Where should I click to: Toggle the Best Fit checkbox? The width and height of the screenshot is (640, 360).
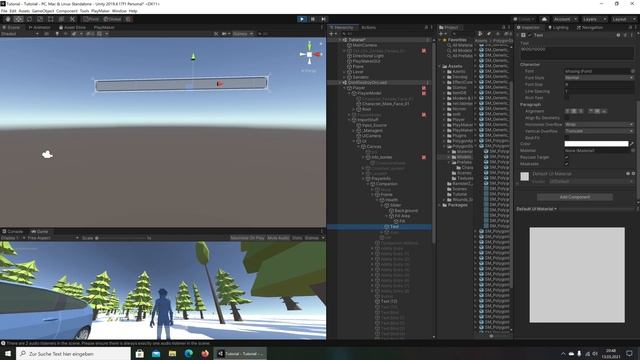pos(567,138)
